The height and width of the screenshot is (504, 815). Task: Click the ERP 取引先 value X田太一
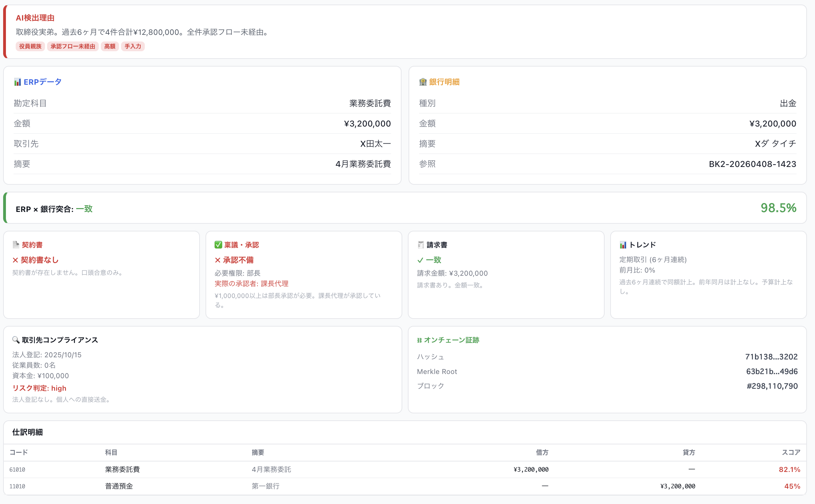[x=375, y=144]
